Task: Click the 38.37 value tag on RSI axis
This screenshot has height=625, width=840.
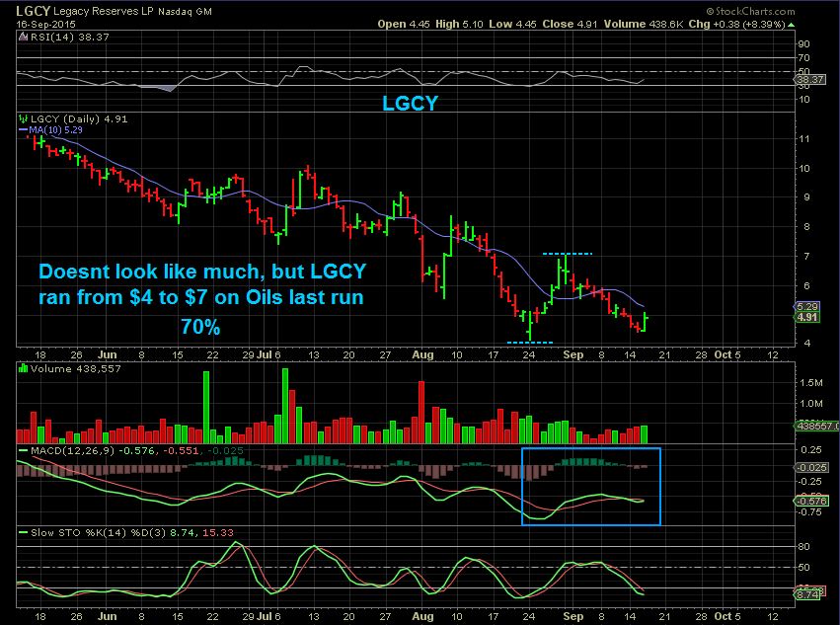Action: tap(810, 80)
